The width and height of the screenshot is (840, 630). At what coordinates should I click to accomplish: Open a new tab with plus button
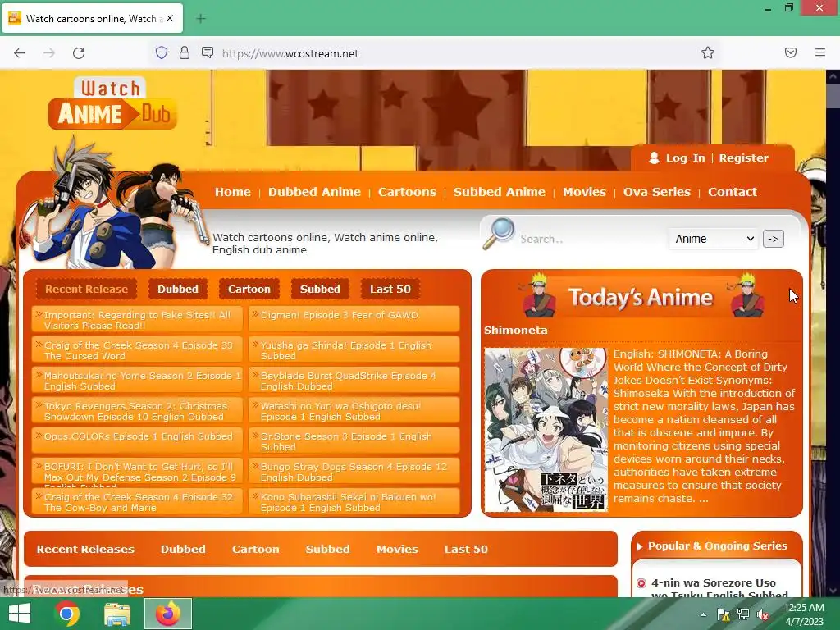click(x=201, y=19)
